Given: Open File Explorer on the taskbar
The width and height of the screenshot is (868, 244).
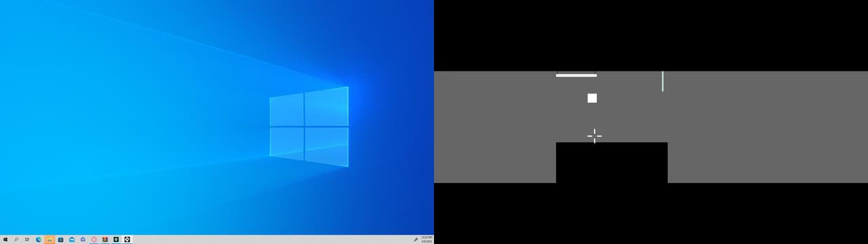Looking at the screenshot, I should [x=50, y=239].
